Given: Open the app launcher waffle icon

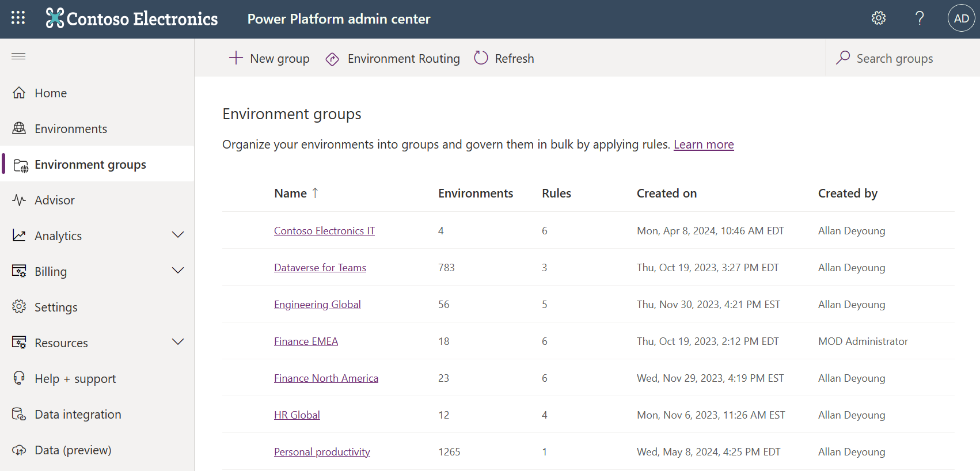Looking at the screenshot, I should [x=18, y=18].
